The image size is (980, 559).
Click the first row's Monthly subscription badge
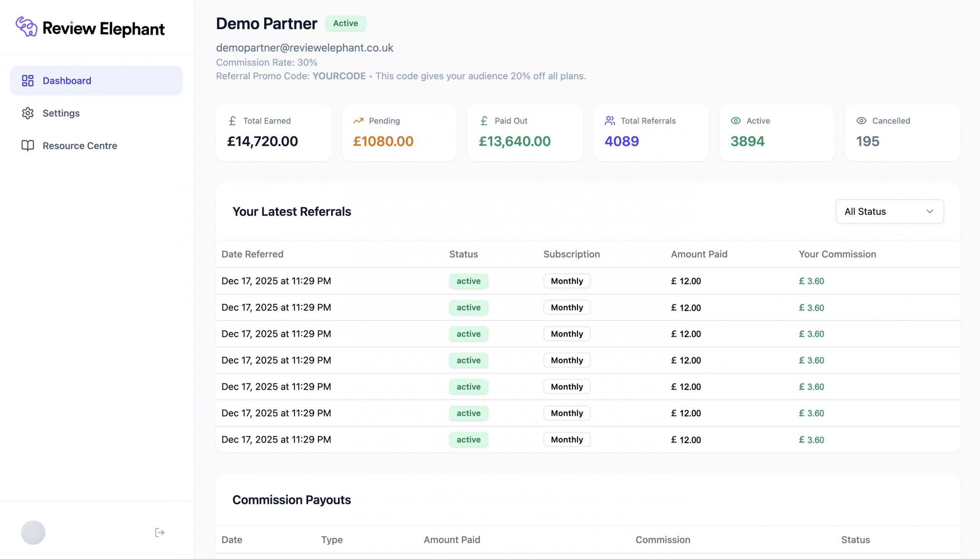(x=567, y=281)
